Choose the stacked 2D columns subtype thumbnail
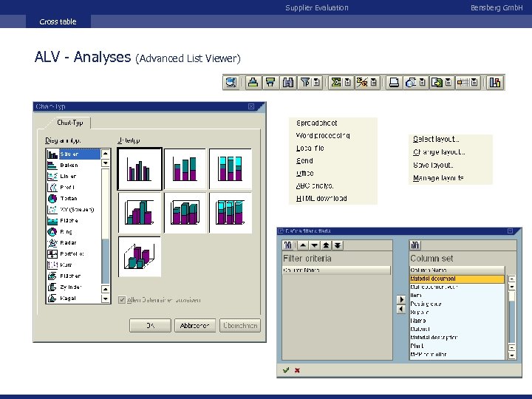Image resolution: width=532 pixels, height=399 pixels. click(x=185, y=168)
